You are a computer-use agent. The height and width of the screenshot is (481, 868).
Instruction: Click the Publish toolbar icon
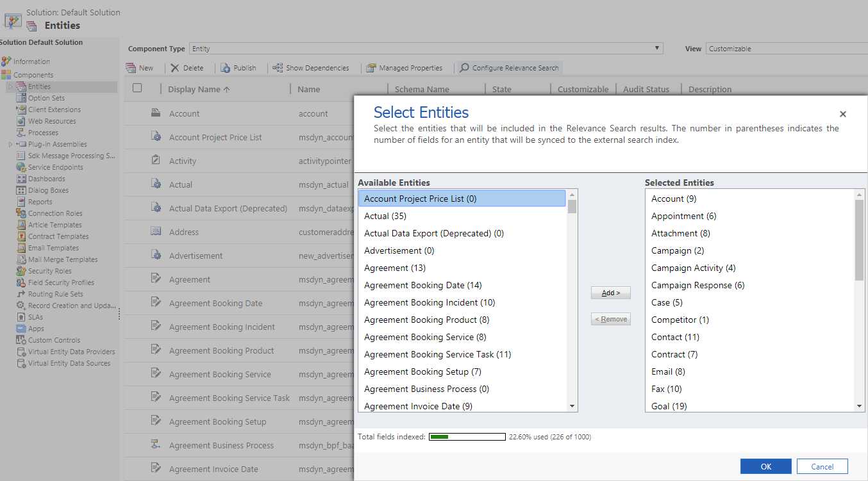point(226,68)
